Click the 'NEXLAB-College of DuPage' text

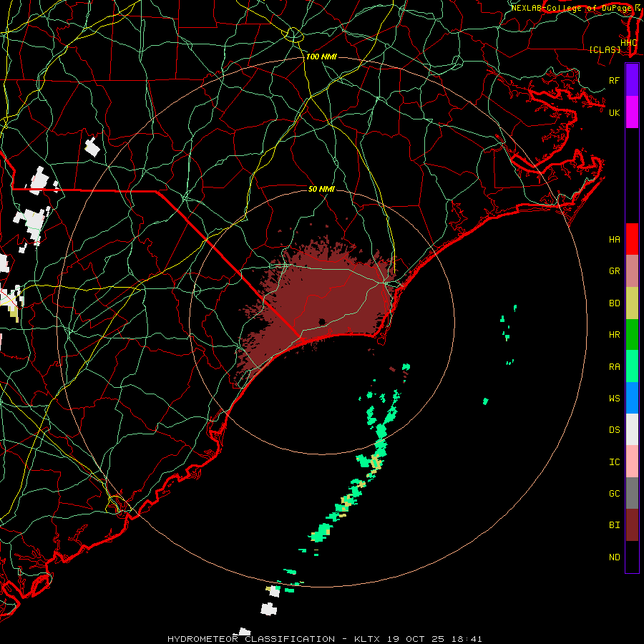tap(571, 8)
